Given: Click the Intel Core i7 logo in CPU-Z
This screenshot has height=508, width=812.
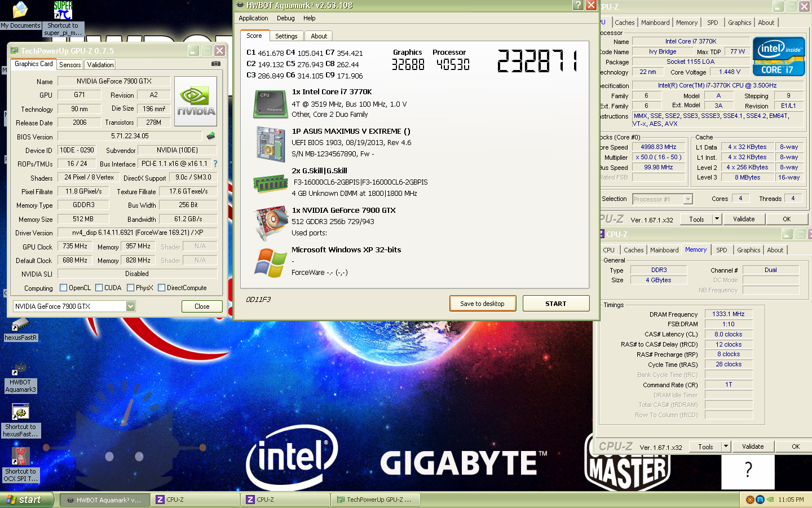Looking at the screenshot, I should tap(779, 56).
